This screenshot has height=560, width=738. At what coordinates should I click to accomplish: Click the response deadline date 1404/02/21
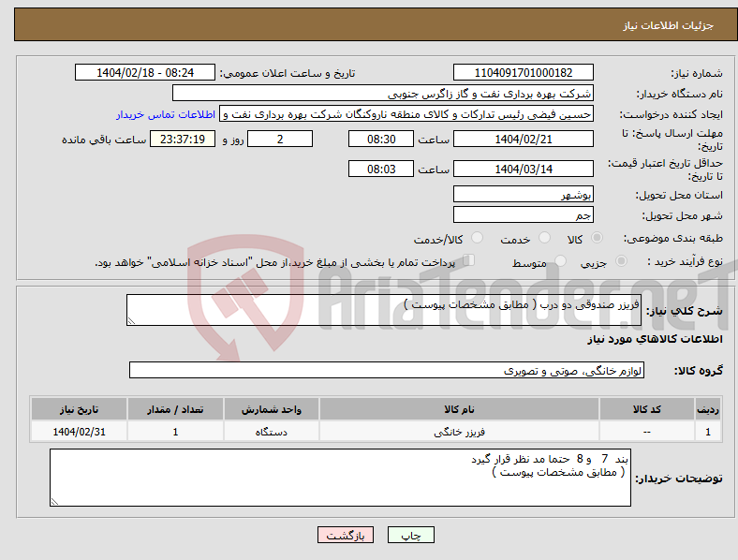pos(523,139)
